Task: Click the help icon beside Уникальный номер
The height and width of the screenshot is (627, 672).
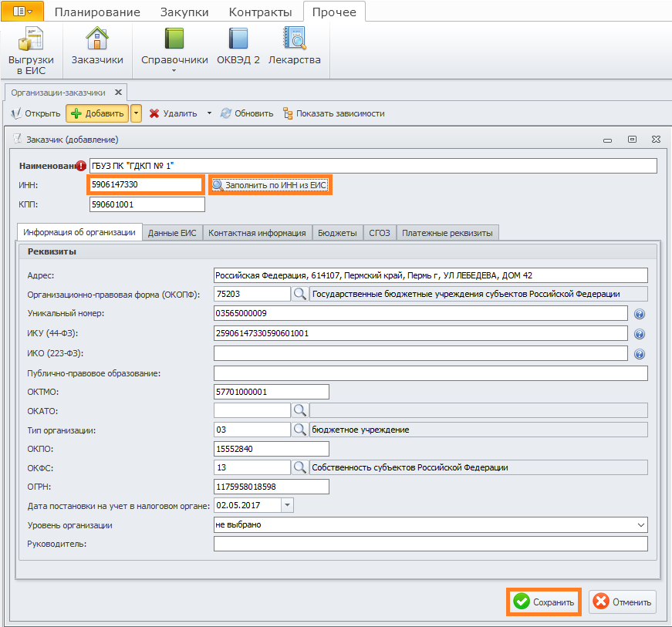Action: tap(639, 314)
